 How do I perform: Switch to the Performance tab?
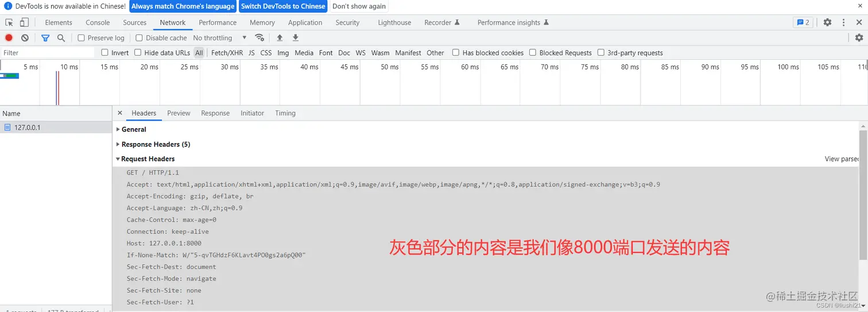[218, 22]
